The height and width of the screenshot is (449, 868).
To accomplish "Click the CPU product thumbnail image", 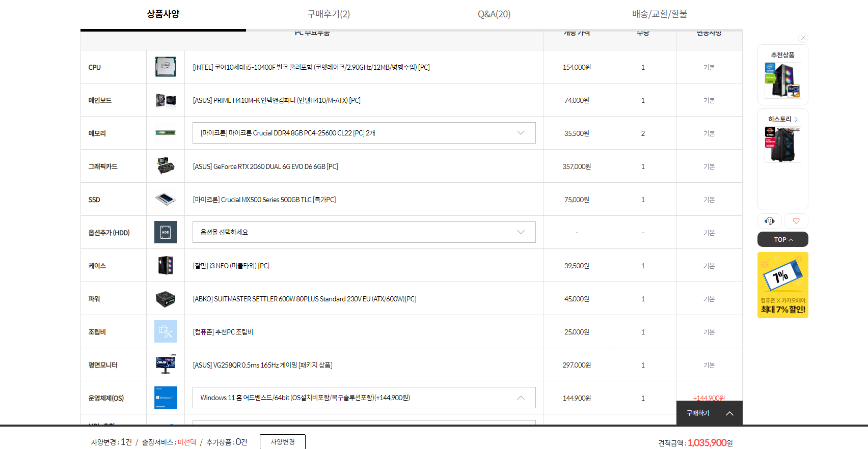I will click(x=166, y=67).
